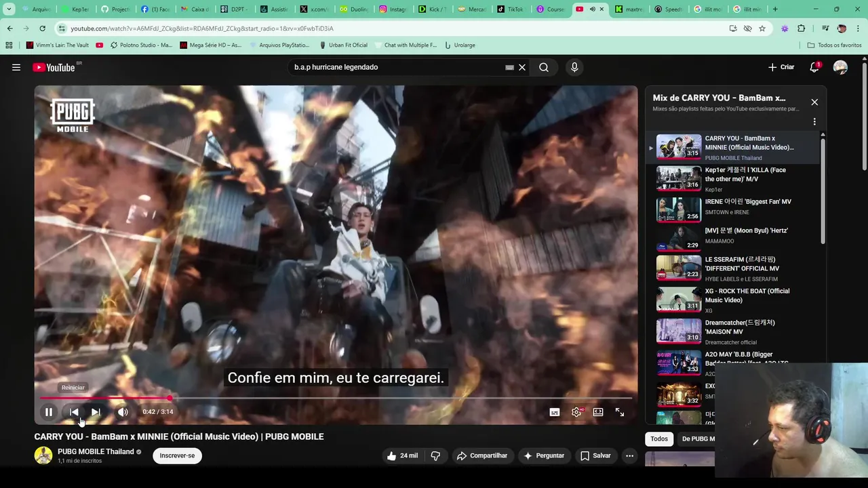Viewport: 868px width, 488px height.
Task: Subscribe with the Inscrever-se button
Action: click(x=177, y=455)
